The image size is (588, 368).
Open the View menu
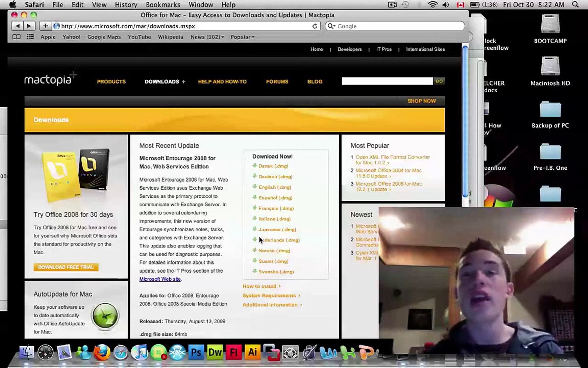(x=99, y=5)
